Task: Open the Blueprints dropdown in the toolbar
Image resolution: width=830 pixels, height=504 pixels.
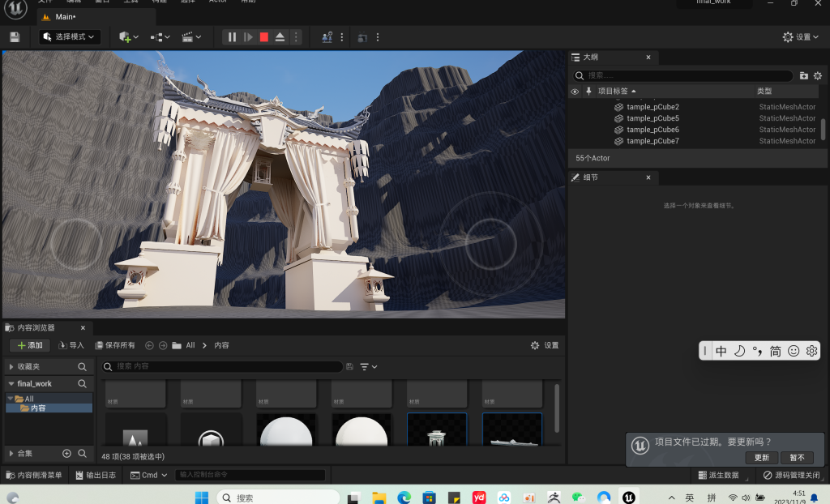Action: point(160,37)
